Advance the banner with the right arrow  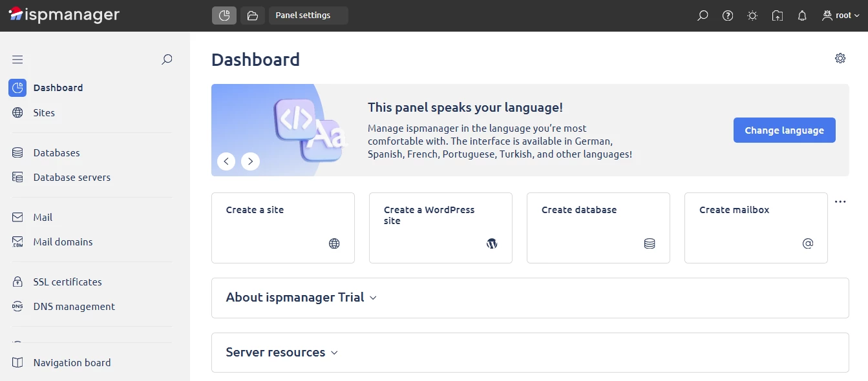point(250,161)
